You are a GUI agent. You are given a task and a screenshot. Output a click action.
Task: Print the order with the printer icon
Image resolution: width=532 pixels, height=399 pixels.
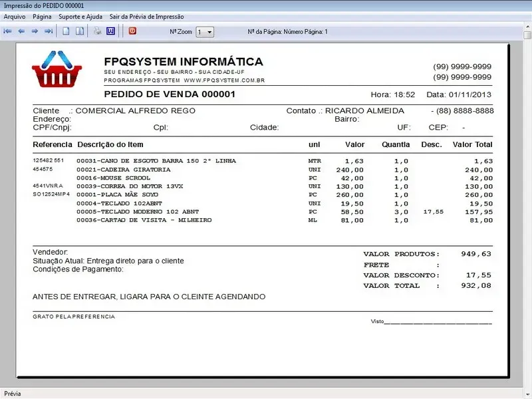tap(97, 31)
